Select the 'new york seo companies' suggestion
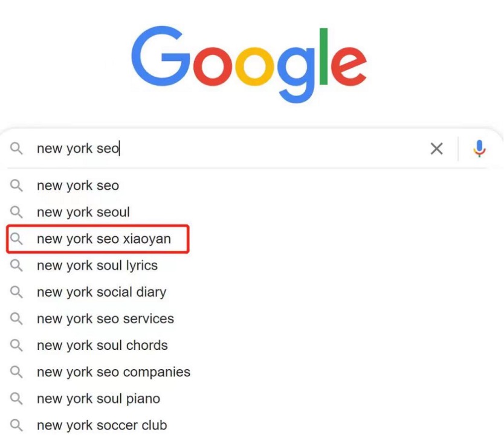Image resolution: width=504 pixels, height=435 pixels. 114,372
